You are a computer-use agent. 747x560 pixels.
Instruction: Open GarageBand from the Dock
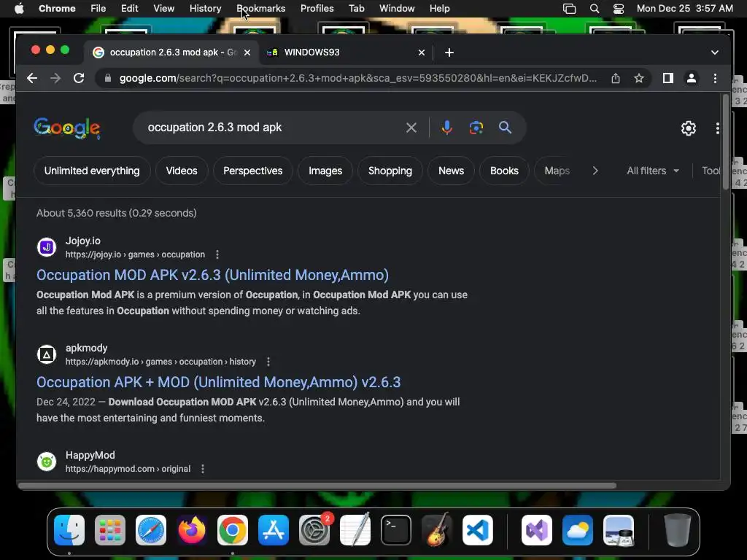point(437,530)
